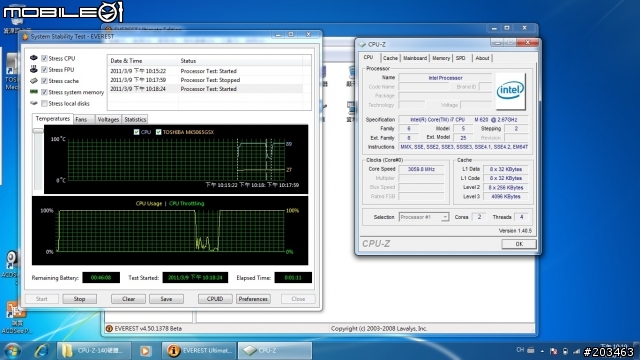
Task: Click the Action Center flag tray icon
Action: click(554, 351)
